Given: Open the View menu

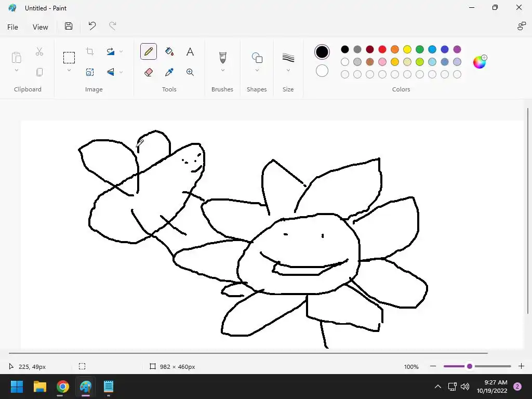Looking at the screenshot, I should coord(40,27).
